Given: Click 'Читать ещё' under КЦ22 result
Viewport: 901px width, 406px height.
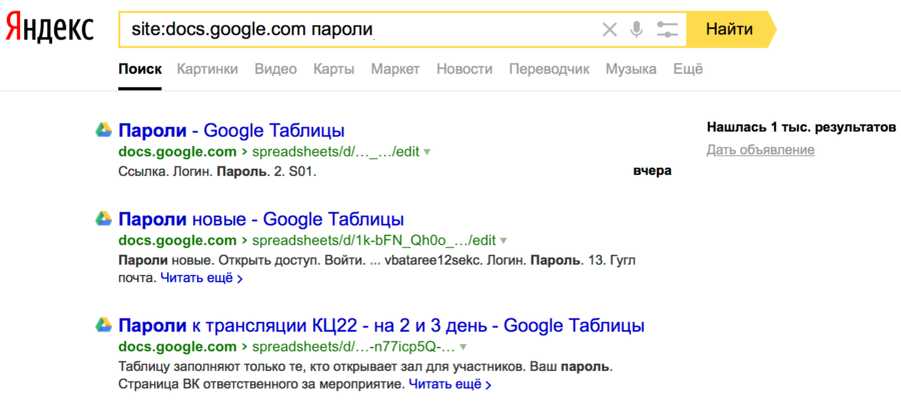Looking at the screenshot, I should tap(450, 384).
